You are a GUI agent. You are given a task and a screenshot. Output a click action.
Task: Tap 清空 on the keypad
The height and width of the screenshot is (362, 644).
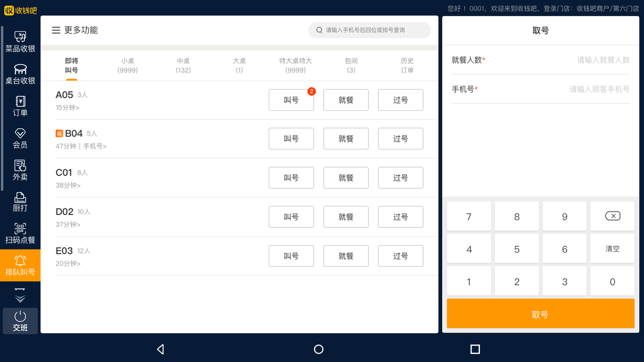(612, 248)
